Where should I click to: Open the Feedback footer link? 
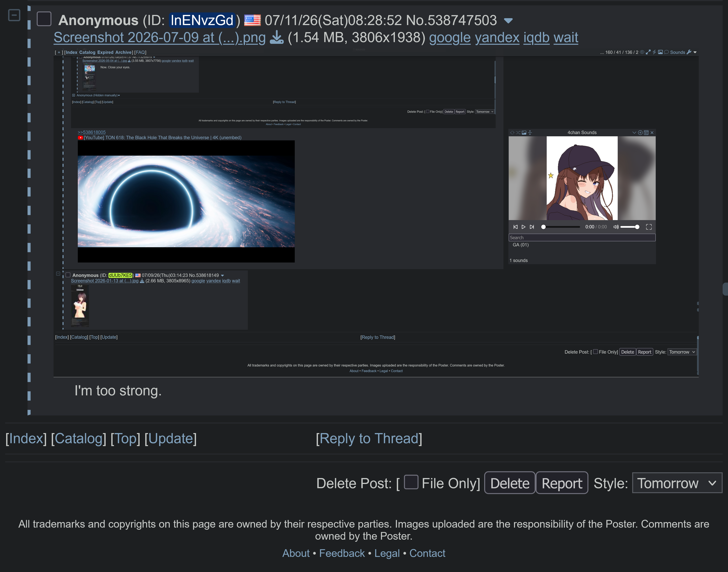tap(342, 553)
